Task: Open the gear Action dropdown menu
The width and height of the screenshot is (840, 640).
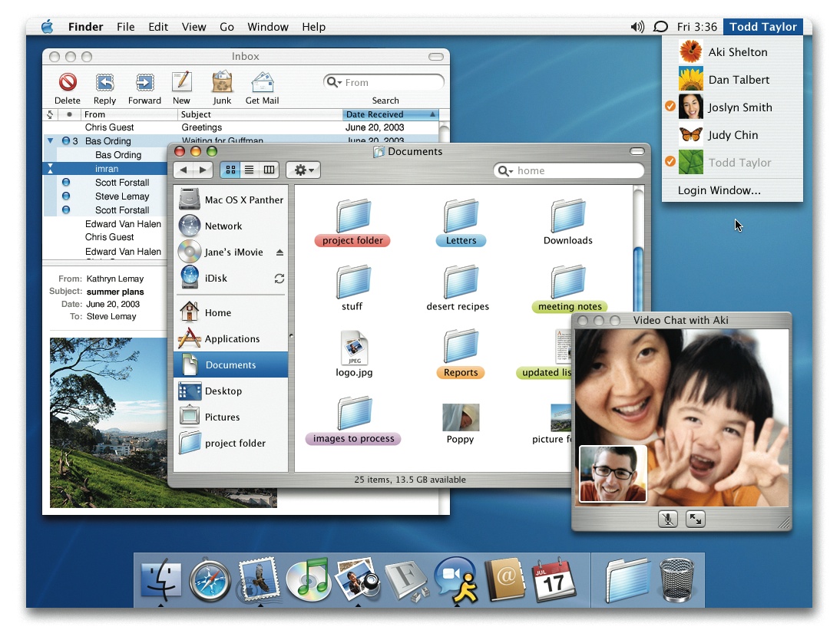Action: coord(303,170)
